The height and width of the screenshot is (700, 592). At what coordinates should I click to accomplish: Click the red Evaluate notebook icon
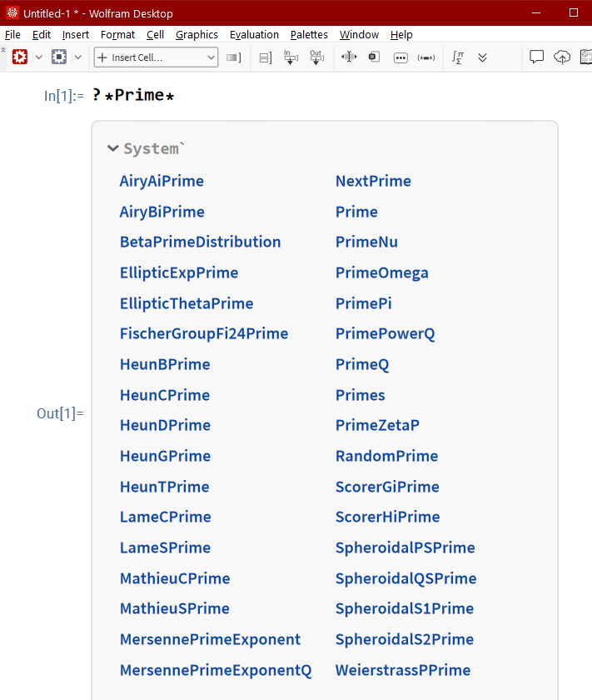pyautogui.click(x=20, y=57)
